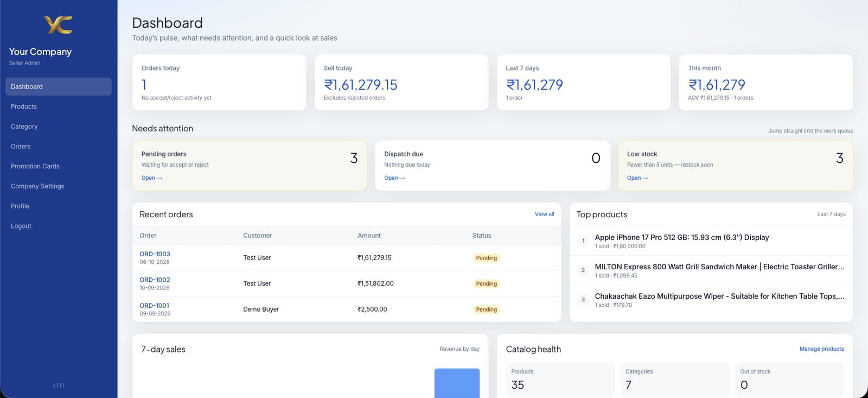Click View all in Recent orders
Image resolution: width=868 pixels, height=398 pixels.
coord(544,214)
